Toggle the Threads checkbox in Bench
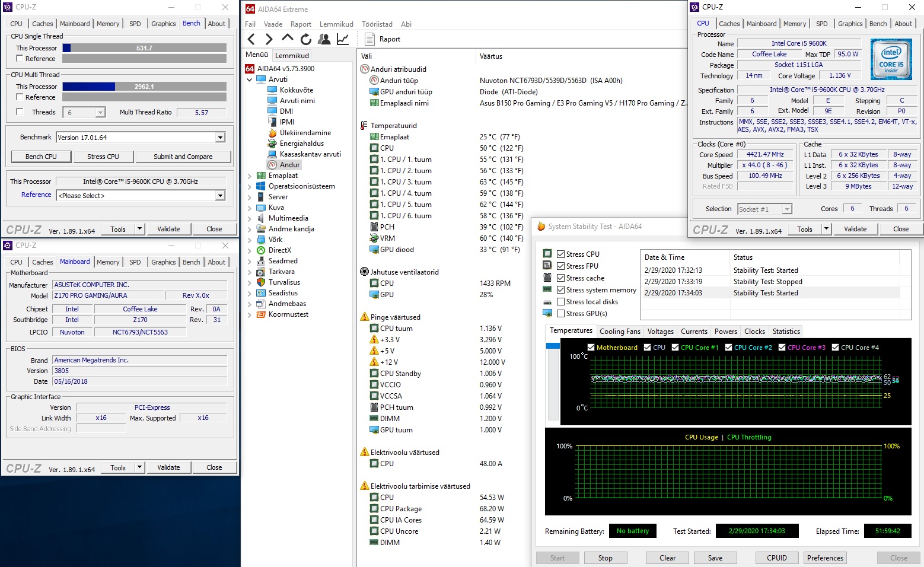Screen dimensions: 924x567 20,112
